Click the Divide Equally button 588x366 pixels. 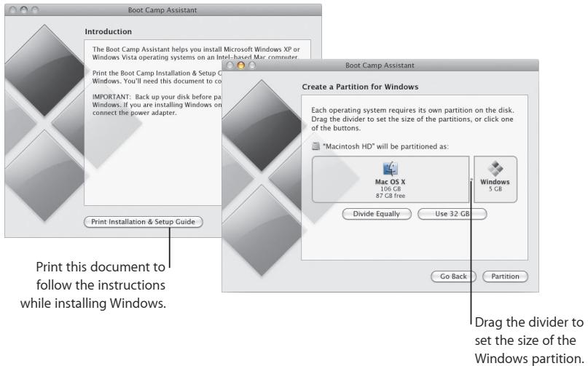pos(377,214)
